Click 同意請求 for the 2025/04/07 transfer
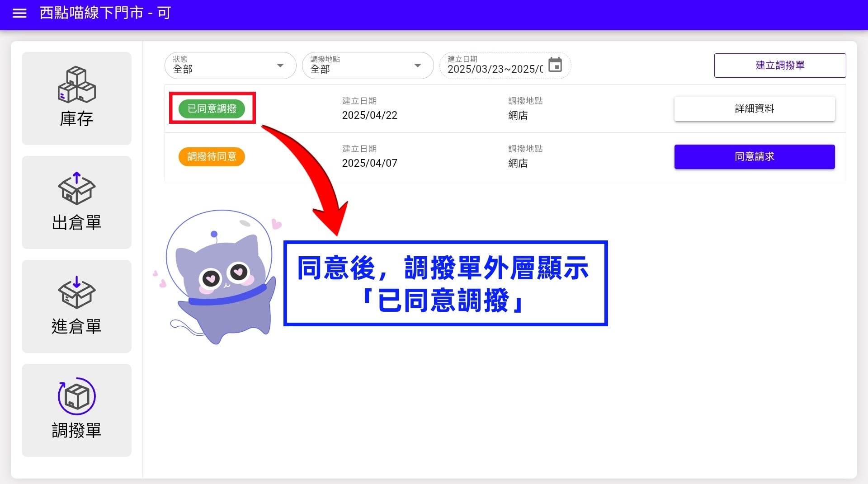 click(755, 157)
